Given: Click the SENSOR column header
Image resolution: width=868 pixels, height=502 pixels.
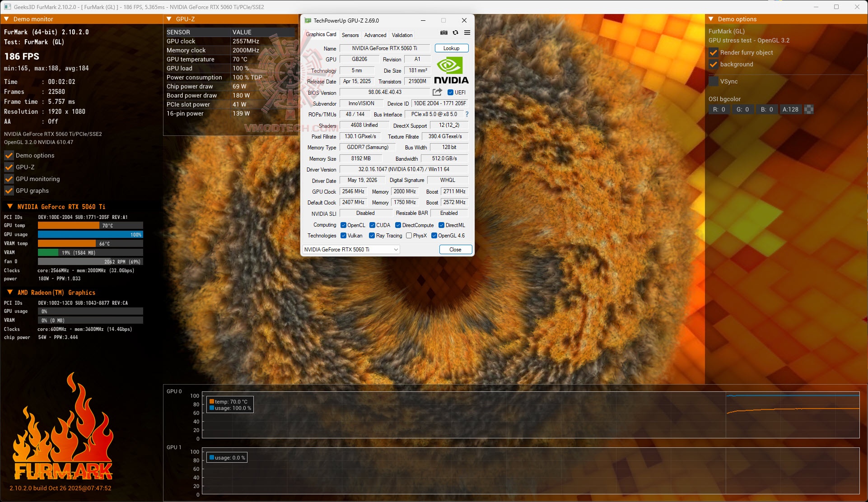Looking at the screenshot, I should coord(198,32).
